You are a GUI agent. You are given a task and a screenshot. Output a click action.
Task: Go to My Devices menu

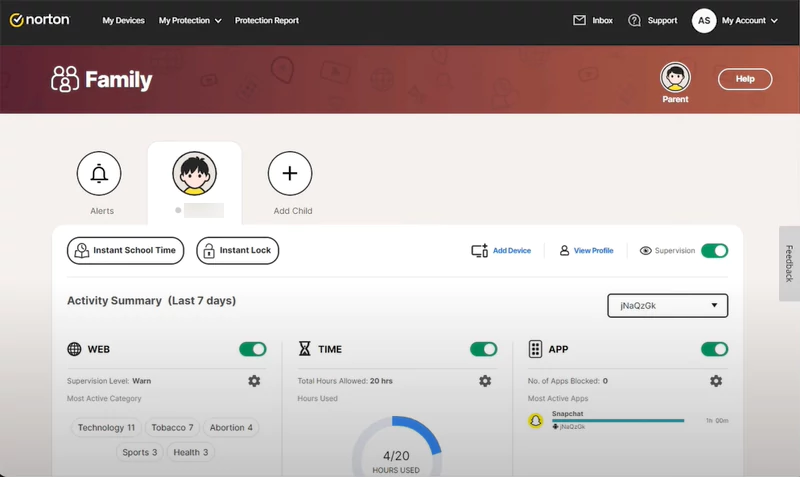pyautogui.click(x=123, y=21)
